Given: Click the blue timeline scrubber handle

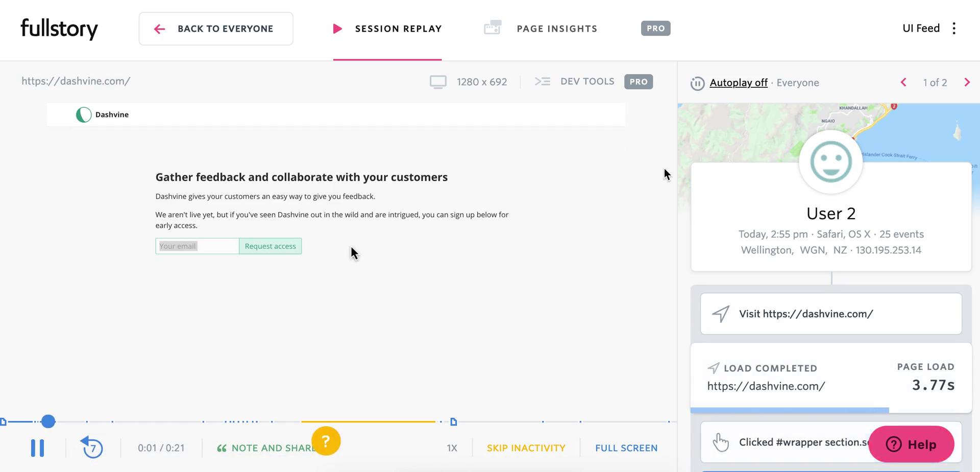Looking at the screenshot, I should (48, 421).
